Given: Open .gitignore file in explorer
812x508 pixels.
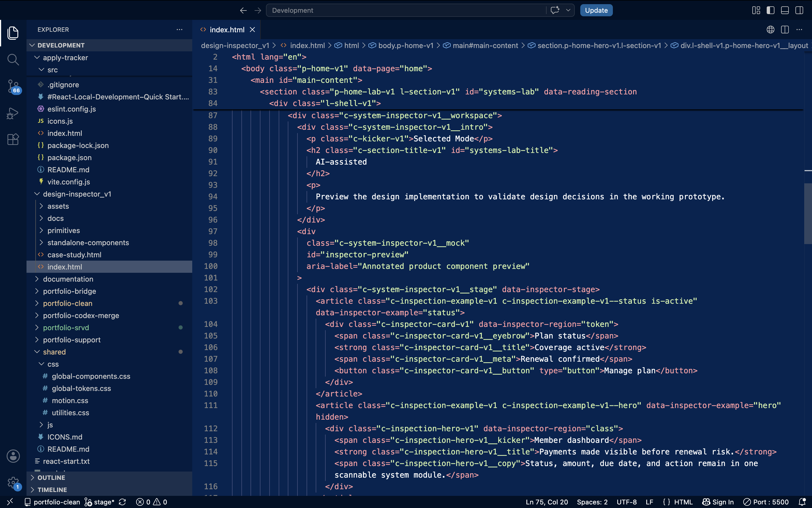Looking at the screenshot, I should [110, 85].
